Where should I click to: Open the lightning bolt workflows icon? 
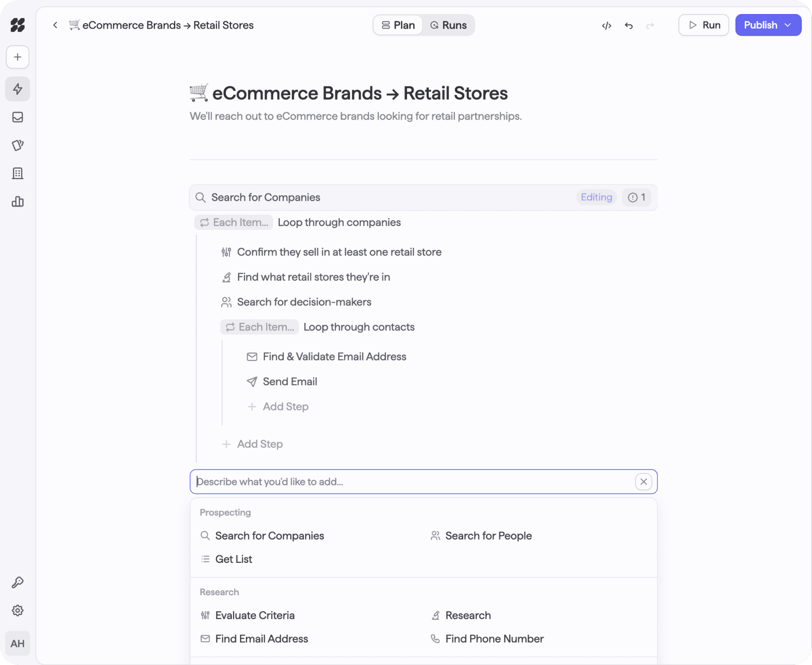coord(18,89)
